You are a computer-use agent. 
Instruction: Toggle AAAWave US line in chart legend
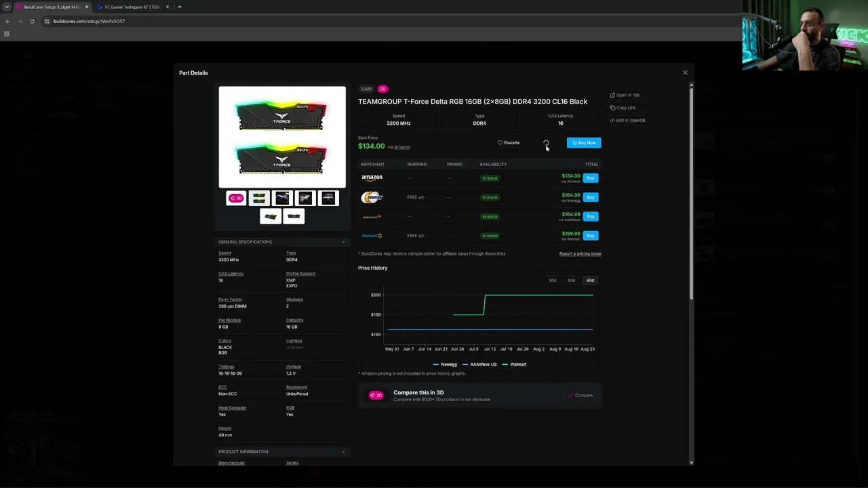click(x=479, y=365)
